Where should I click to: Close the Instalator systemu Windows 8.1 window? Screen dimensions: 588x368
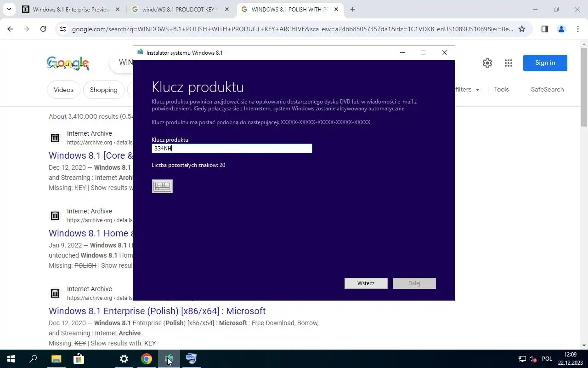click(x=444, y=52)
